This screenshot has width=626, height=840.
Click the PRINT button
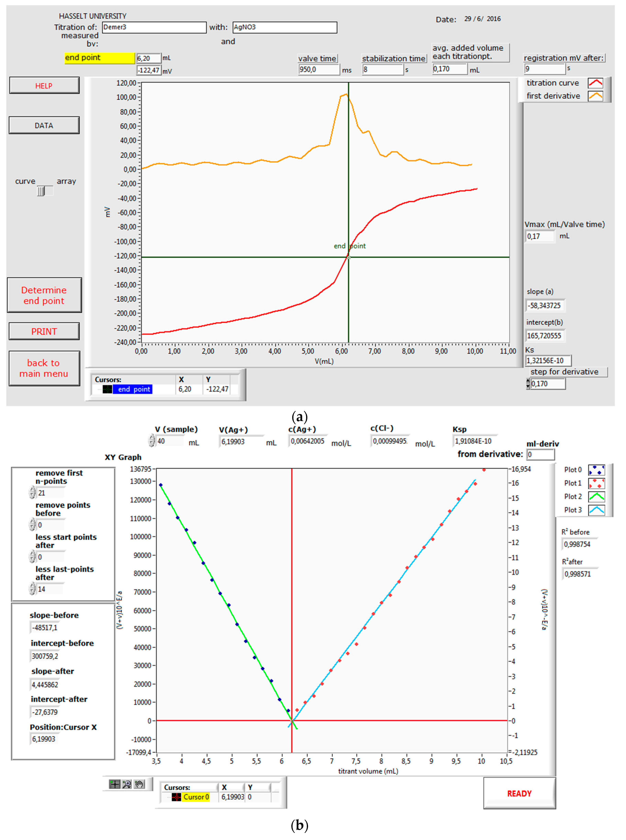point(44,331)
